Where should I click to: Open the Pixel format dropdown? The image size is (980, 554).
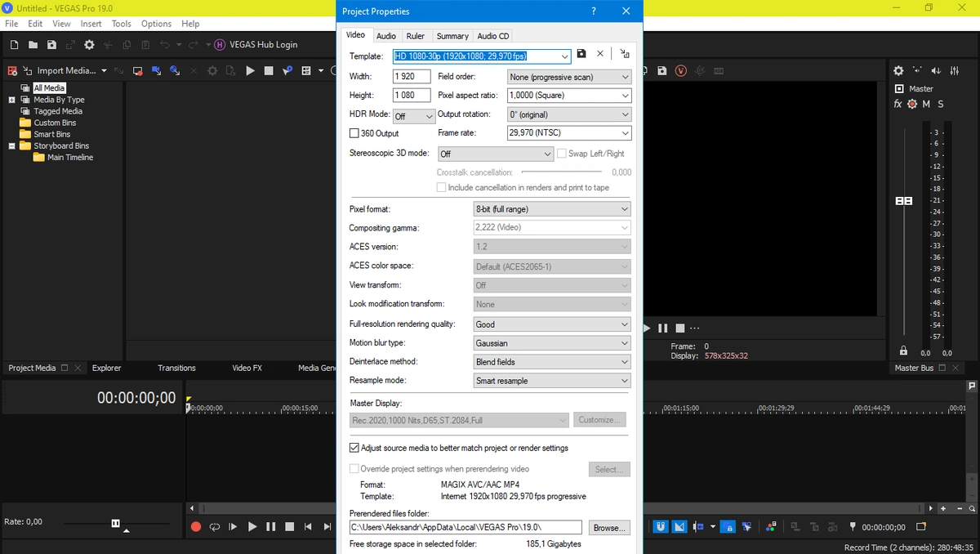[x=553, y=209]
